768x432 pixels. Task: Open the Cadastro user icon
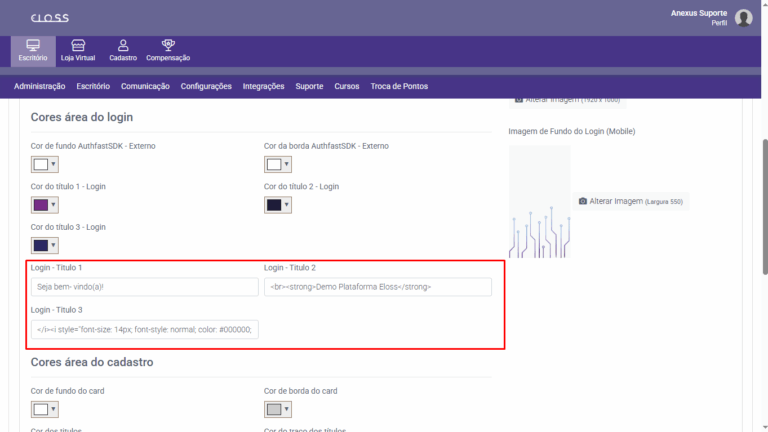pyautogui.click(x=123, y=50)
